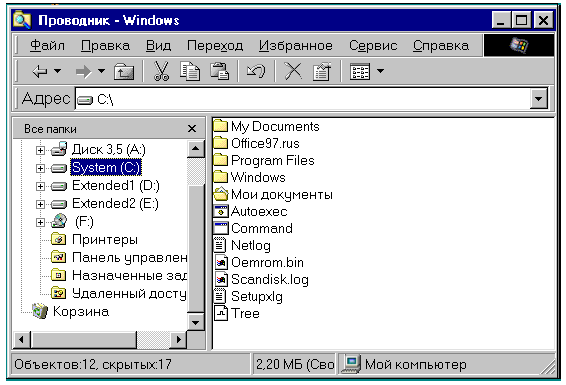566x385 pixels.
Task: Open the Сервис menu
Action: (373, 45)
